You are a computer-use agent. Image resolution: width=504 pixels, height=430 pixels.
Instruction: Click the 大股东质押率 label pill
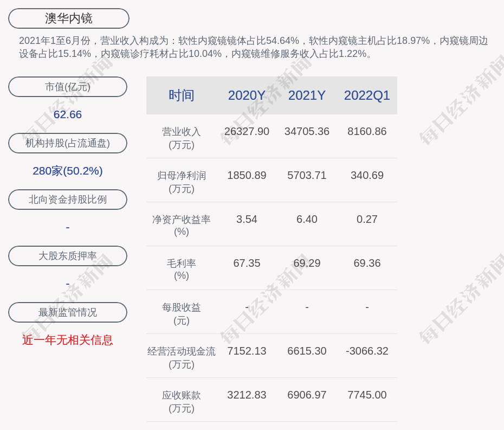pos(68,256)
